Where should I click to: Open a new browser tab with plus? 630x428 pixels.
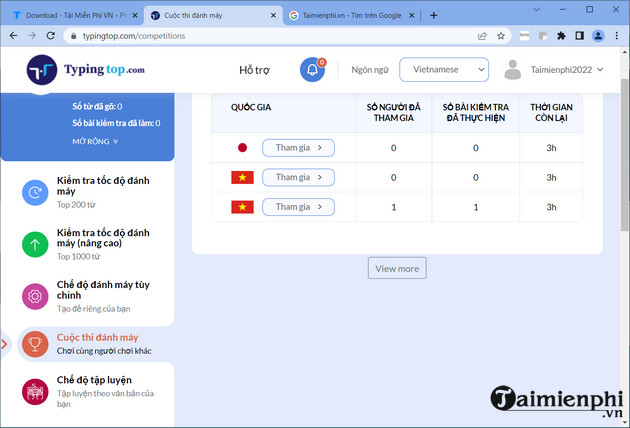(x=434, y=15)
